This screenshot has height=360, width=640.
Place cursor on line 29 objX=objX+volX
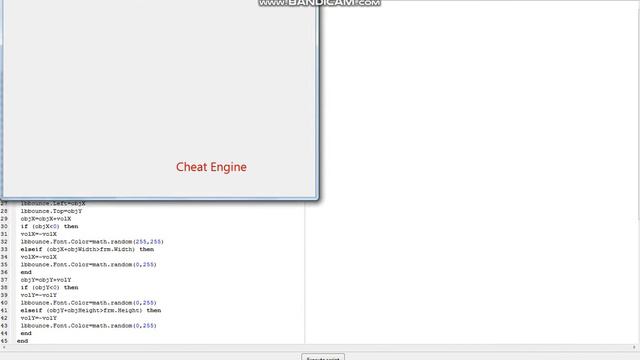(x=46, y=219)
